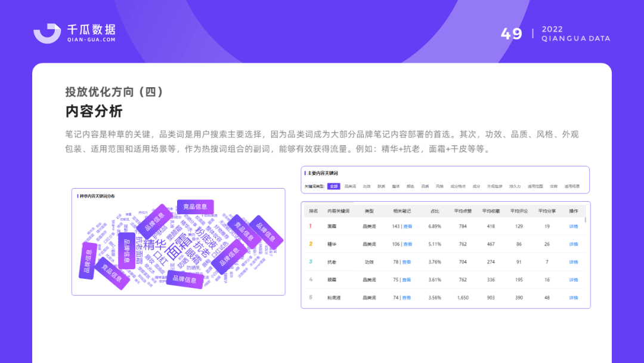Switch to the 功效 keyword type
The width and height of the screenshot is (644, 363).
(x=366, y=187)
